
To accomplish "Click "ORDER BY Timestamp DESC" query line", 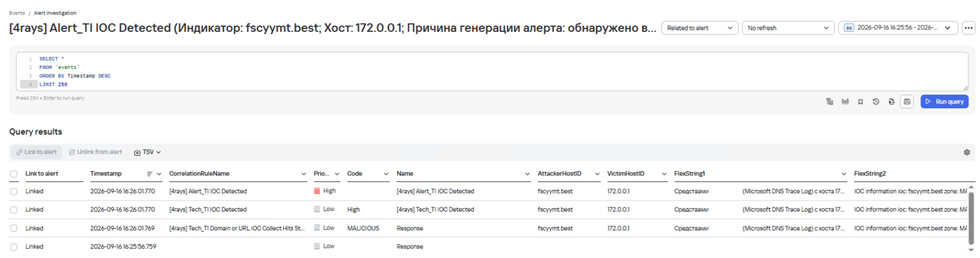I will (x=75, y=76).
